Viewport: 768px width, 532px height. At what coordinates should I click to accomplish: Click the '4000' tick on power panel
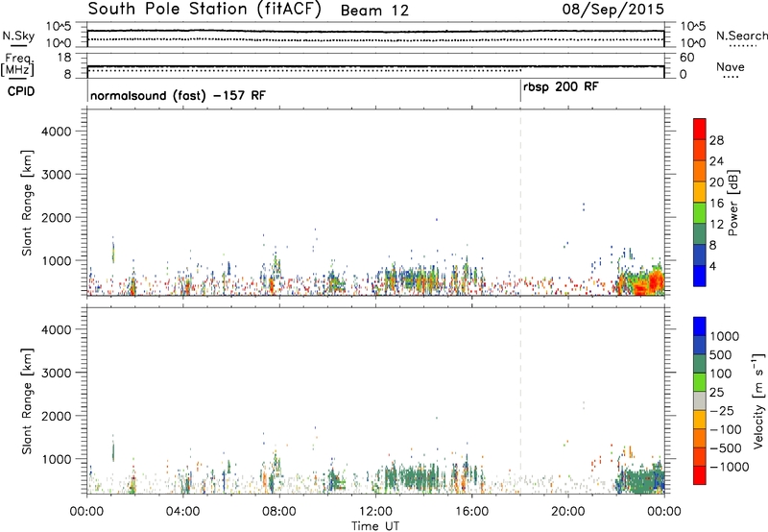(56, 132)
